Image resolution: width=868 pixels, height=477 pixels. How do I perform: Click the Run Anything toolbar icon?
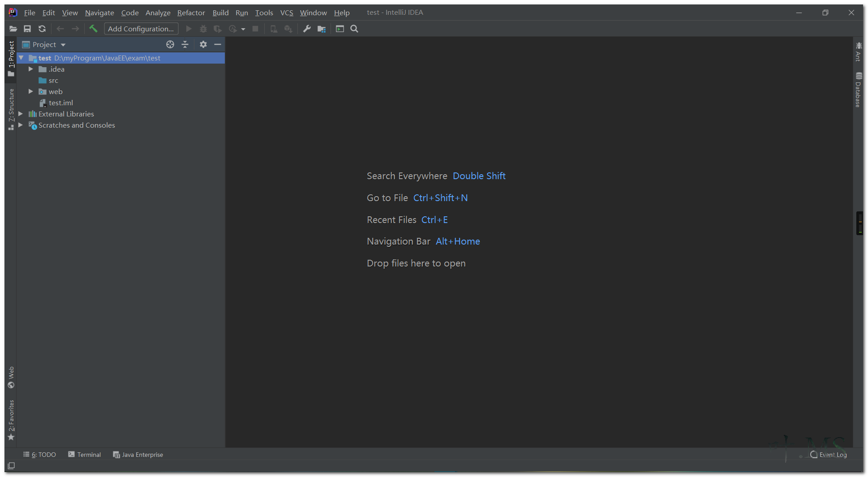[340, 29]
